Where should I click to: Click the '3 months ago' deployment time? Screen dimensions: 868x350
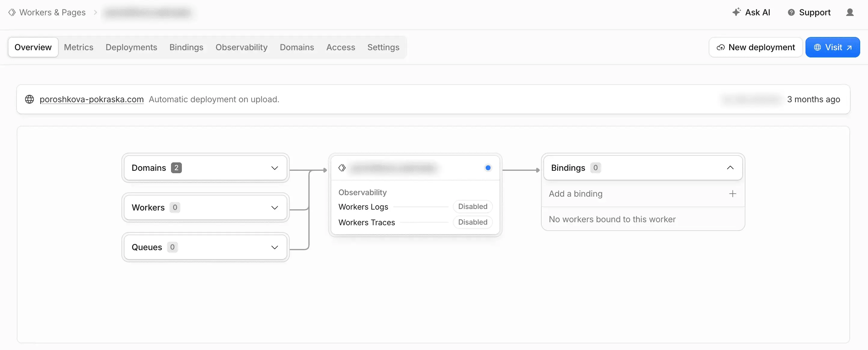[813, 99]
